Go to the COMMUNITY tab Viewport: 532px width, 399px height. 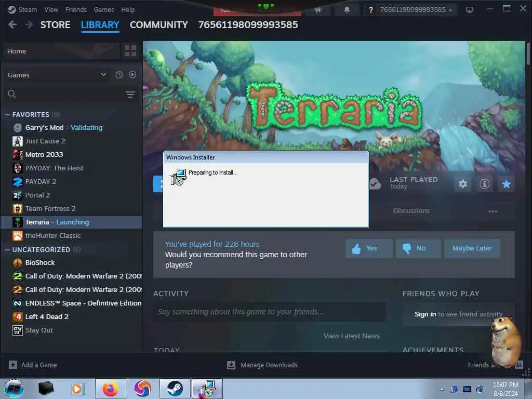click(x=159, y=25)
